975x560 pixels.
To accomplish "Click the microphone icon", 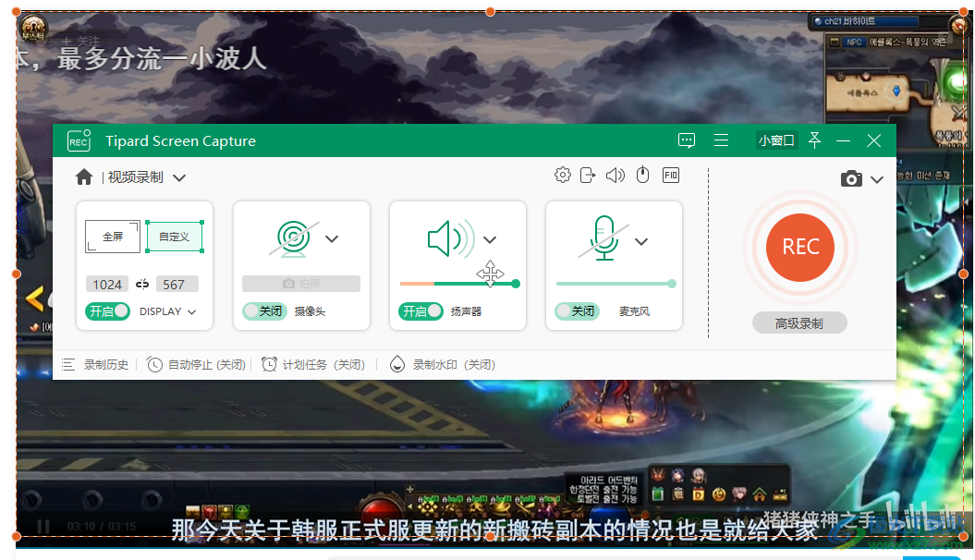I will (x=603, y=238).
